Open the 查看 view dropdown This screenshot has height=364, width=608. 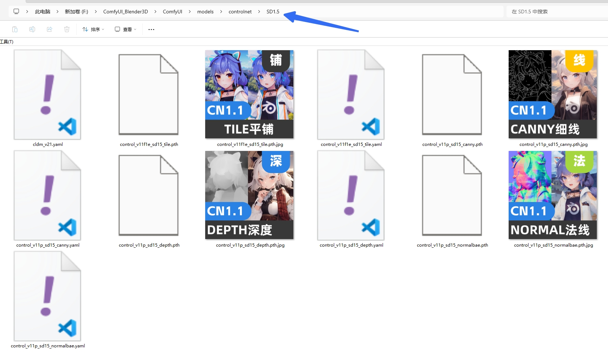point(126,29)
